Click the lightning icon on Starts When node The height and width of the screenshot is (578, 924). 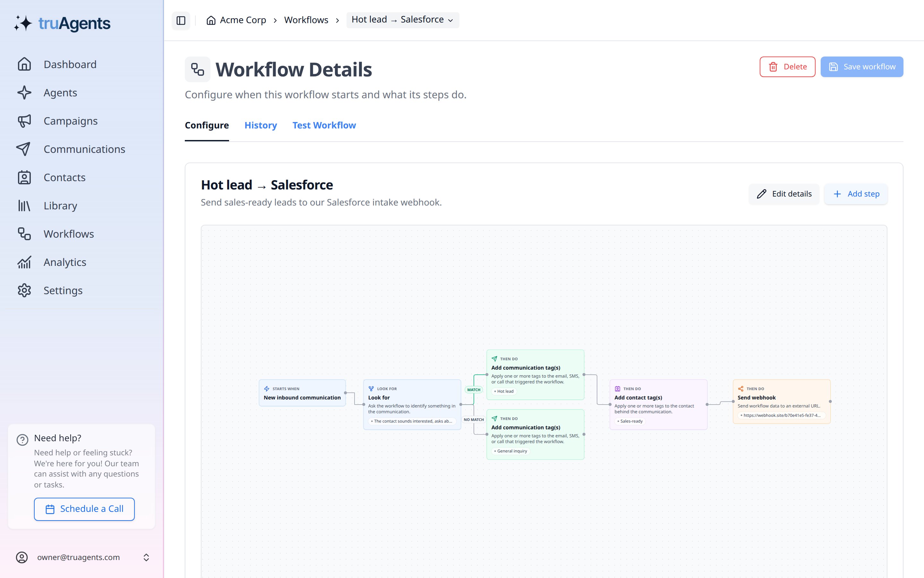pyautogui.click(x=267, y=389)
